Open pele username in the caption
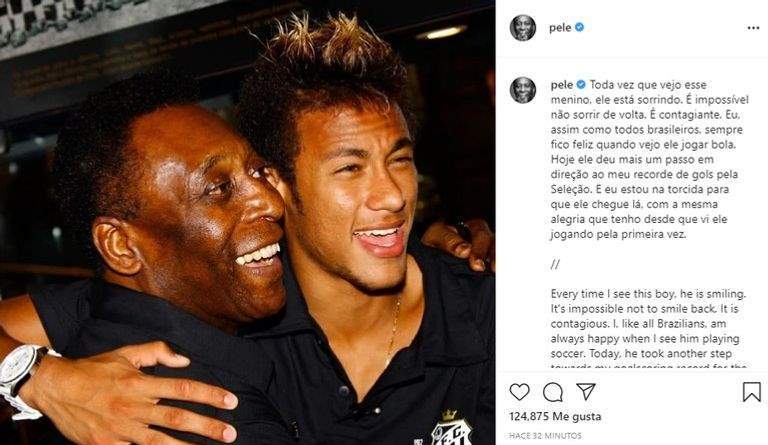The image size is (768, 445). coord(562,85)
